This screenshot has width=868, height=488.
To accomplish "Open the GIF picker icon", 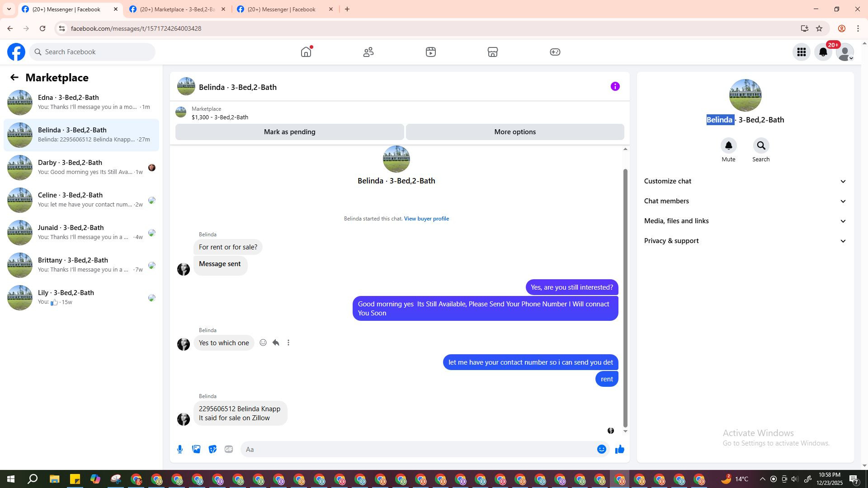I will tap(229, 449).
